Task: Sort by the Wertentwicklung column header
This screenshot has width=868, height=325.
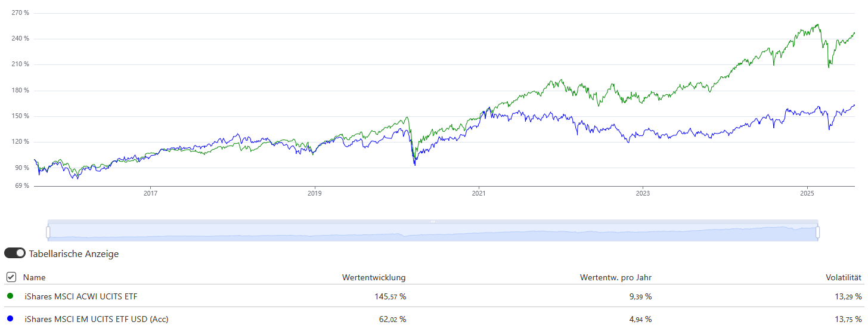Action: pos(374,277)
